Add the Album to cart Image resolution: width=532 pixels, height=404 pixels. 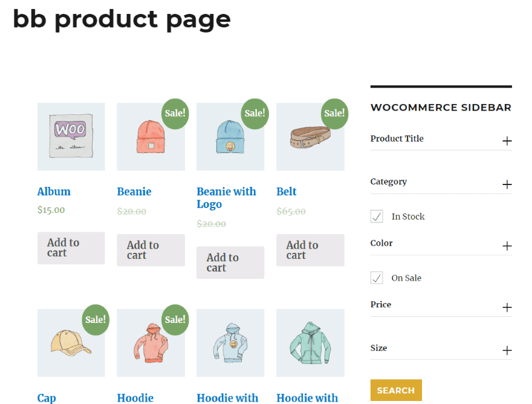tap(71, 248)
